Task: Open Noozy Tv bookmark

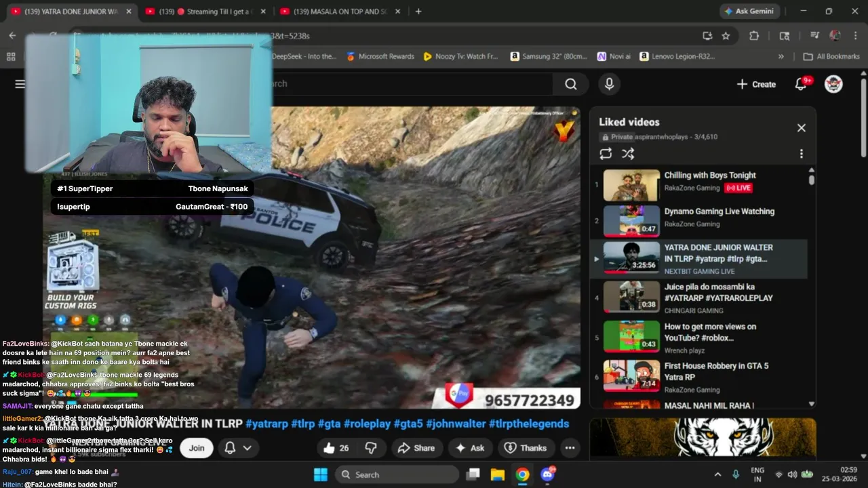Action: (x=460, y=56)
